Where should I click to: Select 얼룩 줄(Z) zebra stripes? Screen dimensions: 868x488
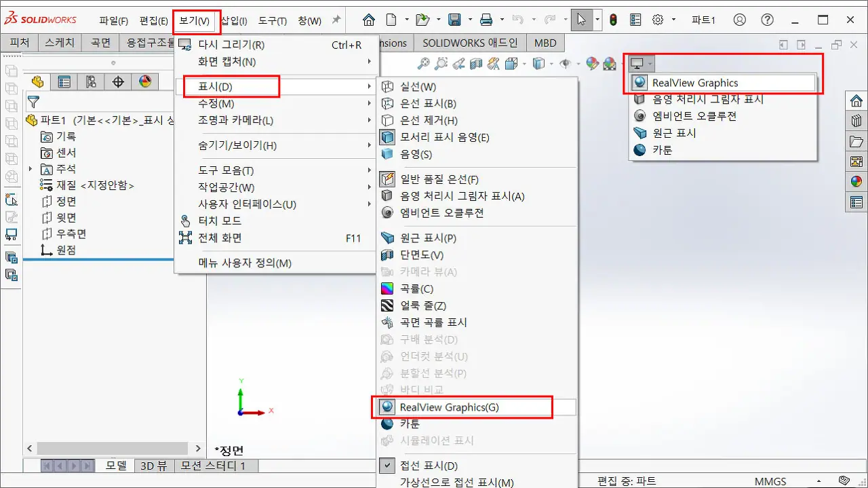point(477,305)
